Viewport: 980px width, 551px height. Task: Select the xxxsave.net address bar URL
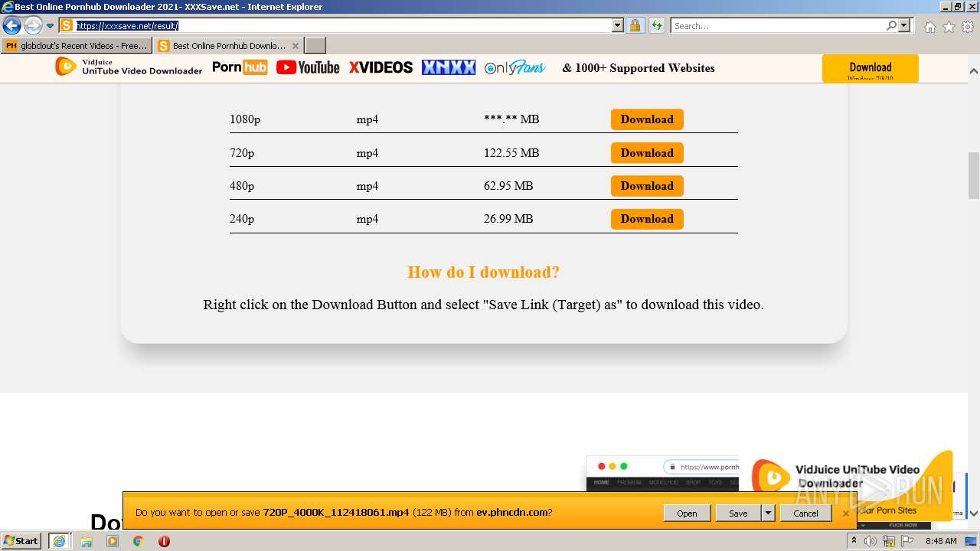[127, 26]
